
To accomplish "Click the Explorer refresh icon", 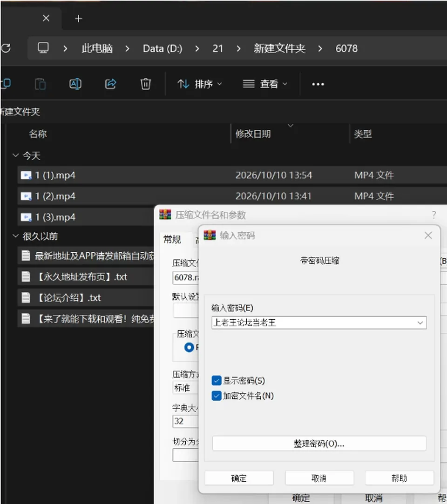I will (6, 48).
